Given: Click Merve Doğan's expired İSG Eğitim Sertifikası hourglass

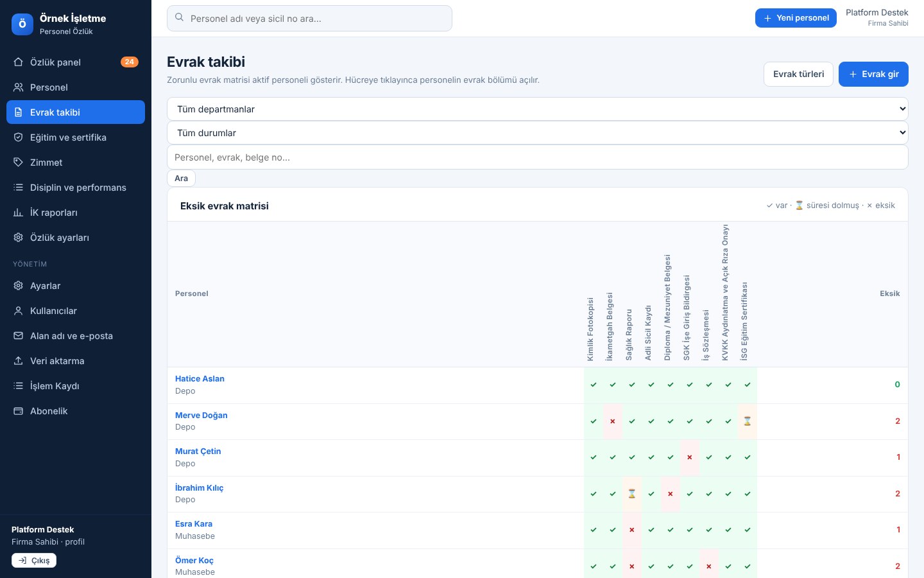Looking at the screenshot, I should coord(748,421).
